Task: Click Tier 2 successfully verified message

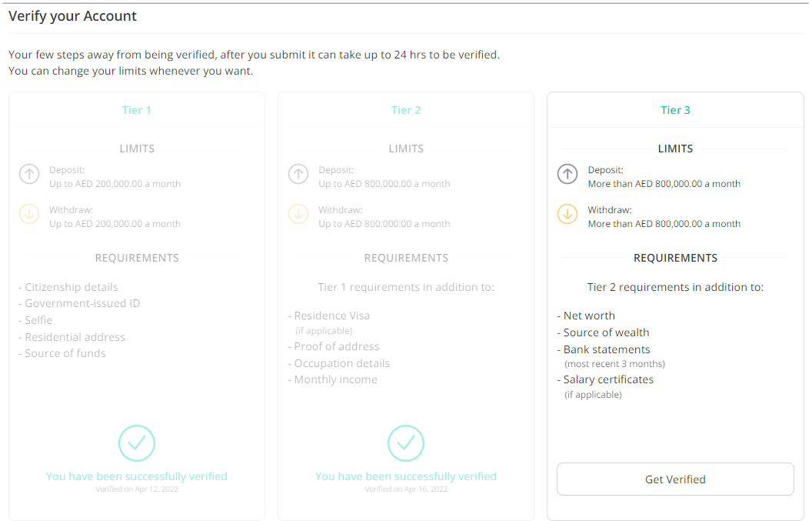Action: tap(406, 476)
